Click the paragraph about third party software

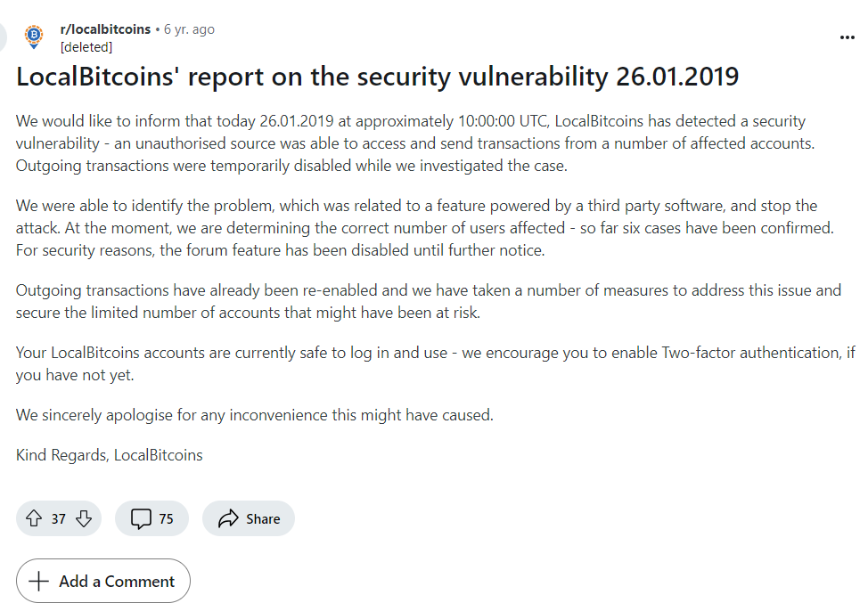424,228
